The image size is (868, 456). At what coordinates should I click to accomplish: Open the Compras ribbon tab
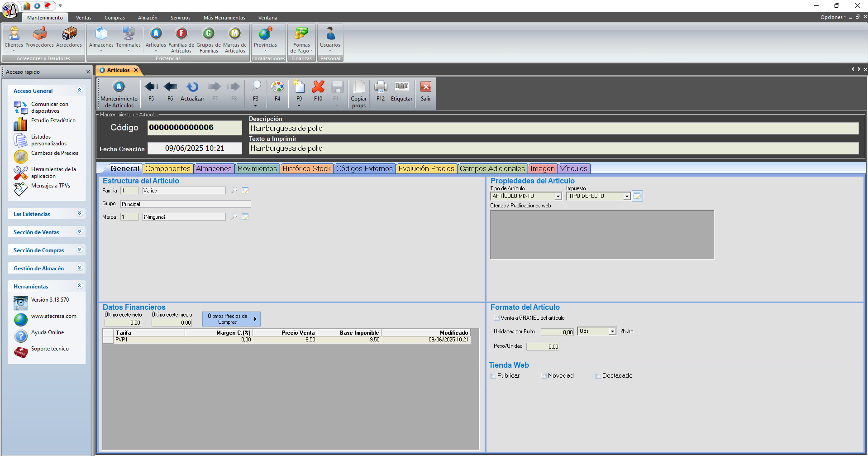[114, 18]
